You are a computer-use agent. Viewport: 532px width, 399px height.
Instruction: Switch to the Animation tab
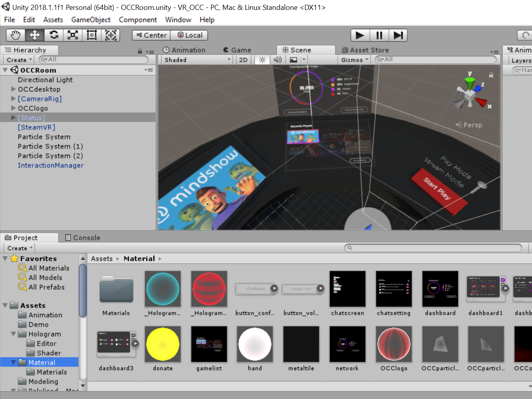pos(184,50)
